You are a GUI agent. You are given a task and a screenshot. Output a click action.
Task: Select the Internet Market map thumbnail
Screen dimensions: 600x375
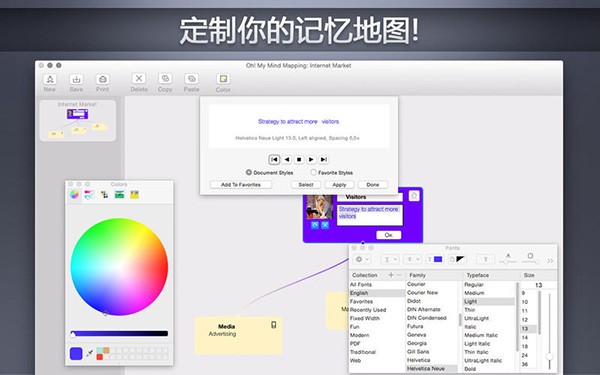click(78, 121)
